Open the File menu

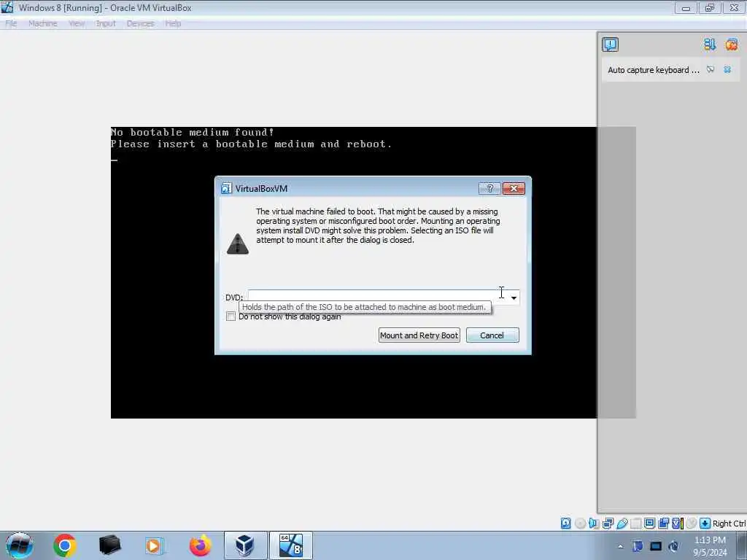(11, 23)
